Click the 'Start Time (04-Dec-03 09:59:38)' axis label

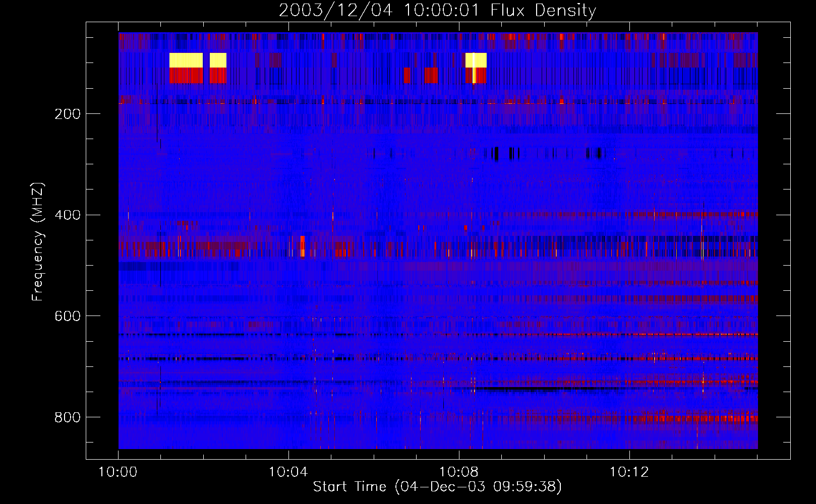coord(437,487)
